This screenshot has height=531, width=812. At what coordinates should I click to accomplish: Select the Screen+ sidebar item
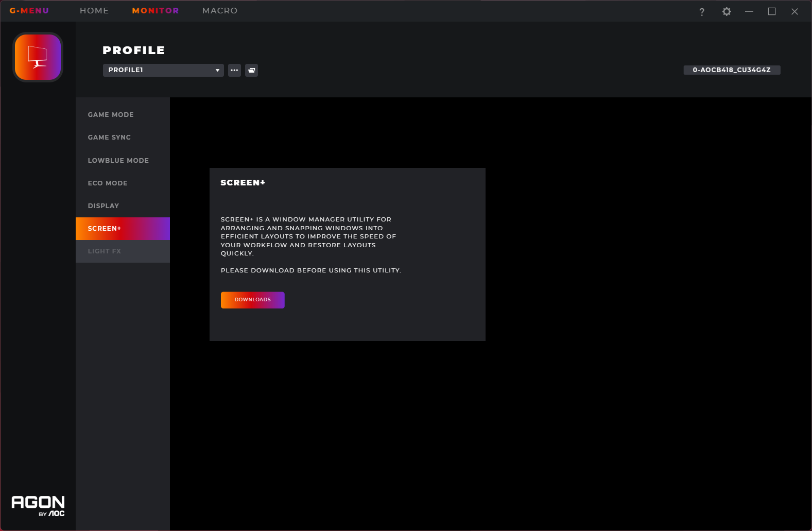click(x=123, y=229)
